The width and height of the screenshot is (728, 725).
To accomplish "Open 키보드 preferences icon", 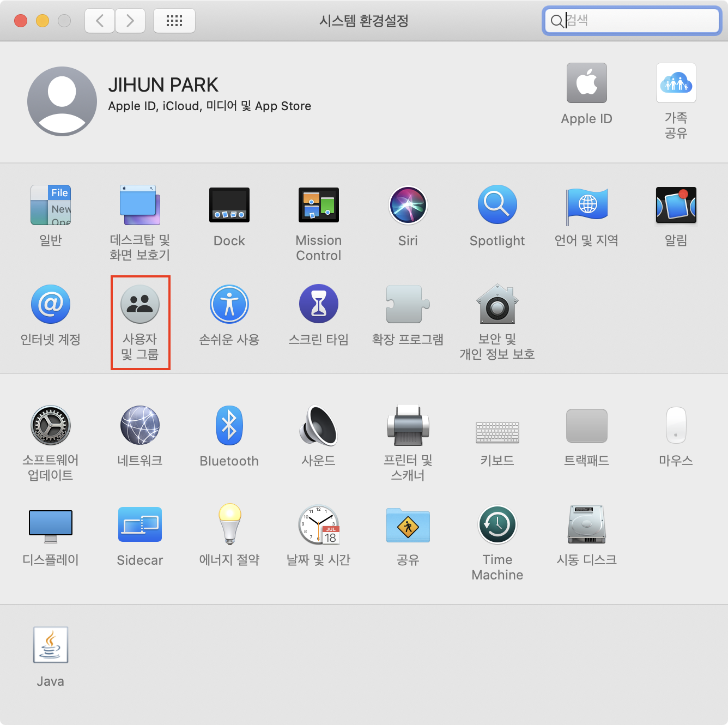I will 498,432.
